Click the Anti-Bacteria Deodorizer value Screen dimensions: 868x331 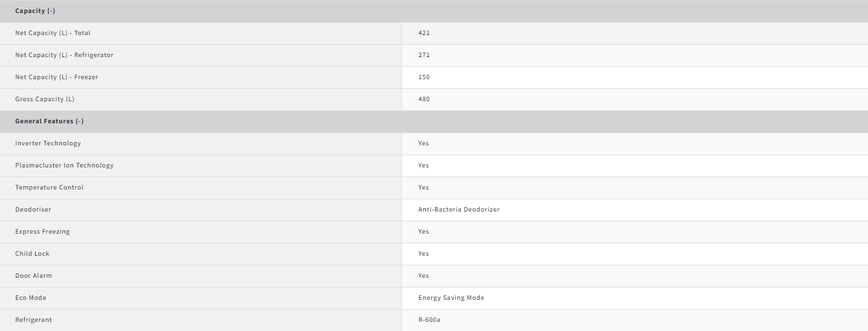pyautogui.click(x=459, y=210)
